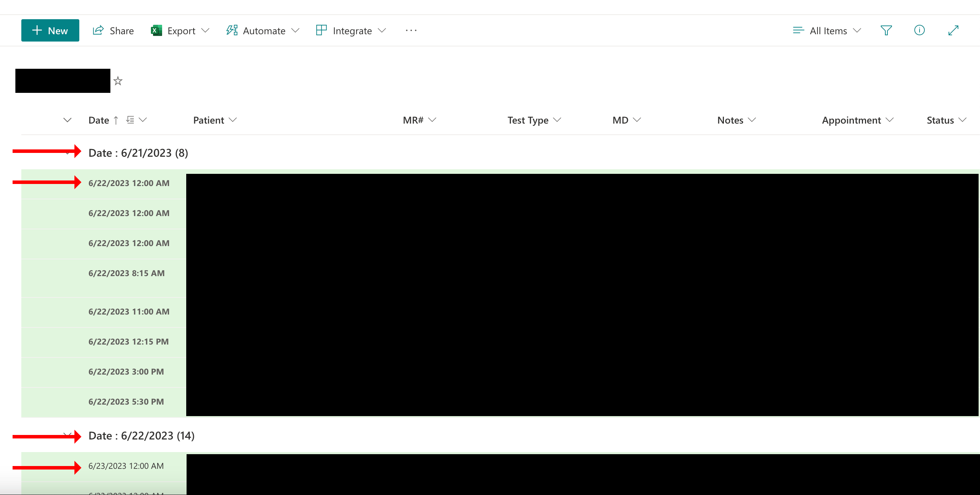Open the Integrate menu
This screenshot has height=495, width=980.
(351, 30)
